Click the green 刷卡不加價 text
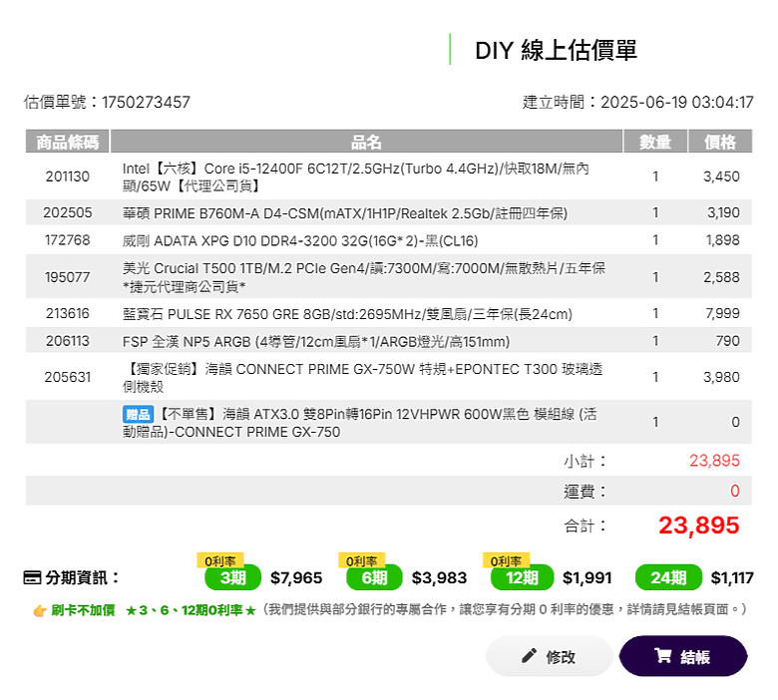778x700 pixels. (x=83, y=610)
